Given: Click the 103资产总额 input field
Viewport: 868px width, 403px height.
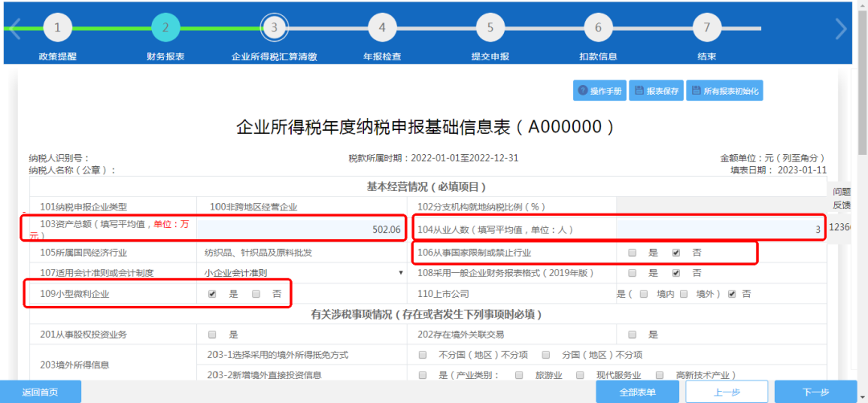Looking at the screenshot, I should click(x=301, y=230).
